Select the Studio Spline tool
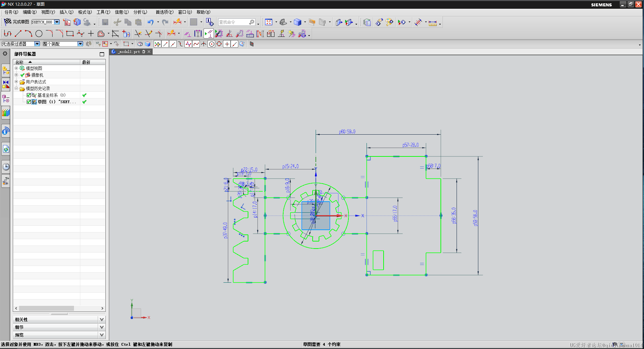 click(x=80, y=33)
